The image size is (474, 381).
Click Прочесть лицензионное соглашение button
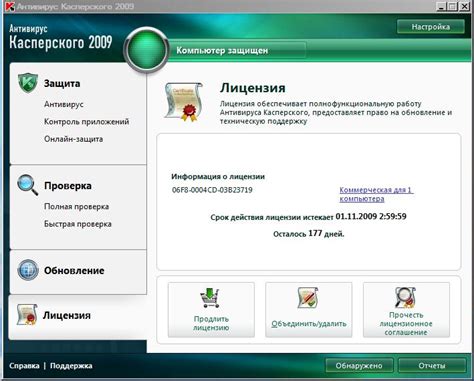point(406,310)
